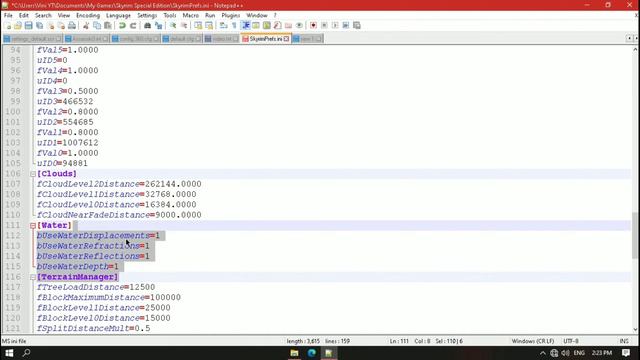The height and width of the screenshot is (360, 640).
Task: Open the Search menu
Action: [x=43, y=16]
